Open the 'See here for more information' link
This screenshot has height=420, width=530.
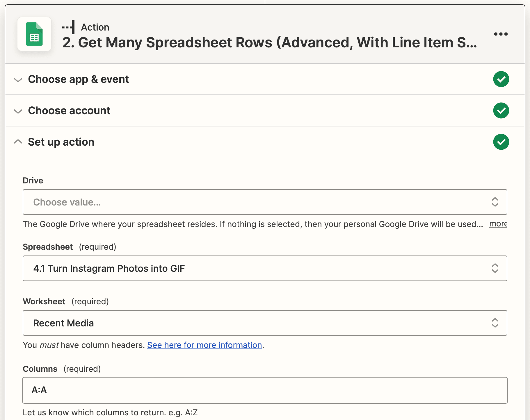tap(204, 345)
